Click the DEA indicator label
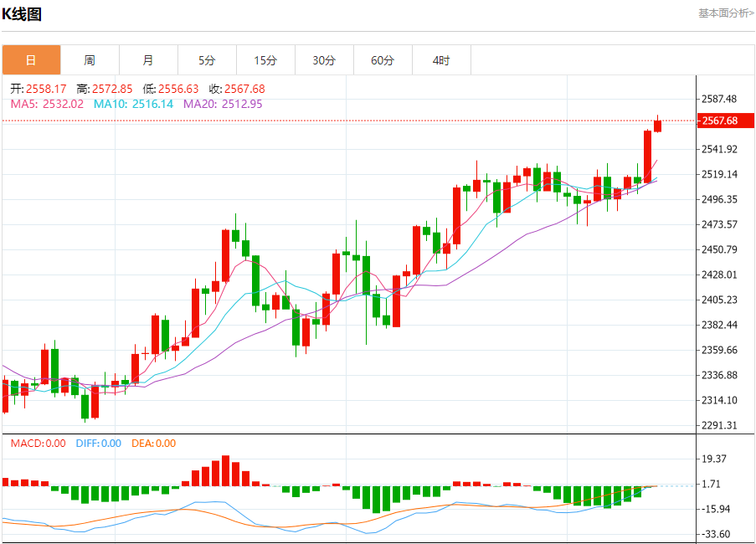The height and width of the screenshot is (544, 756). (153, 444)
